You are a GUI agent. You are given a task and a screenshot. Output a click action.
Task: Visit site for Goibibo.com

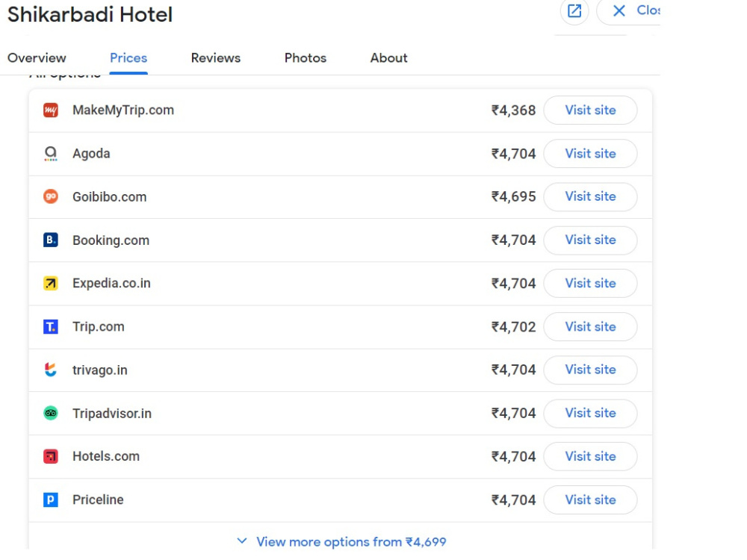click(590, 196)
